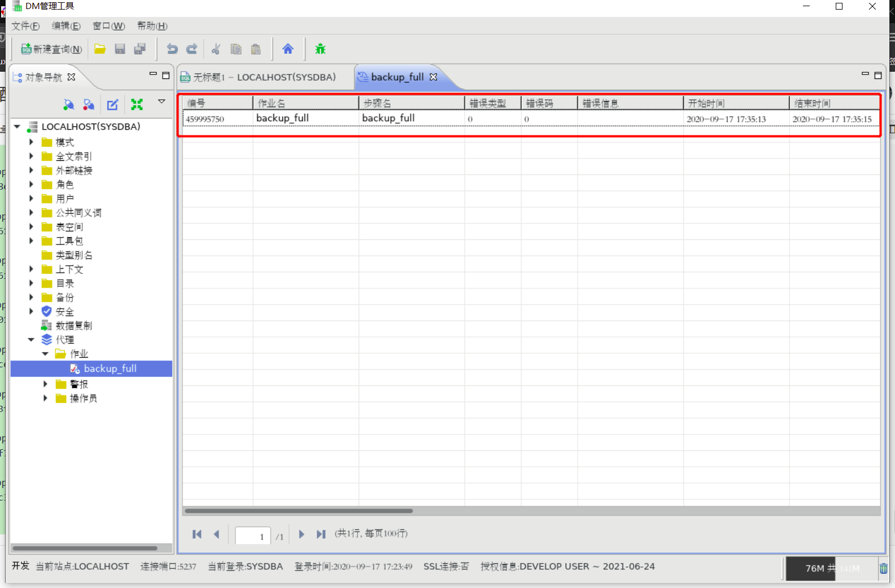Click the results grid horizontal scrollbar
The height and width of the screenshot is (588, 895).
[x=299, y=511]
